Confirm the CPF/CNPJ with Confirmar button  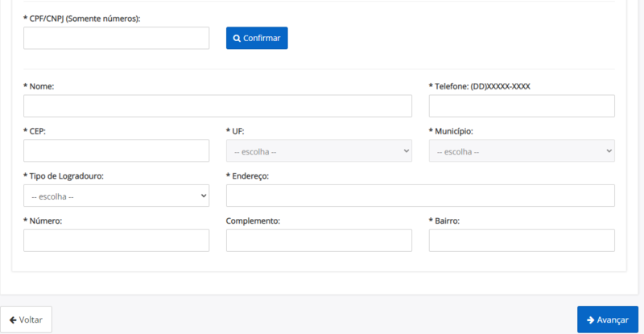point(257,38)
